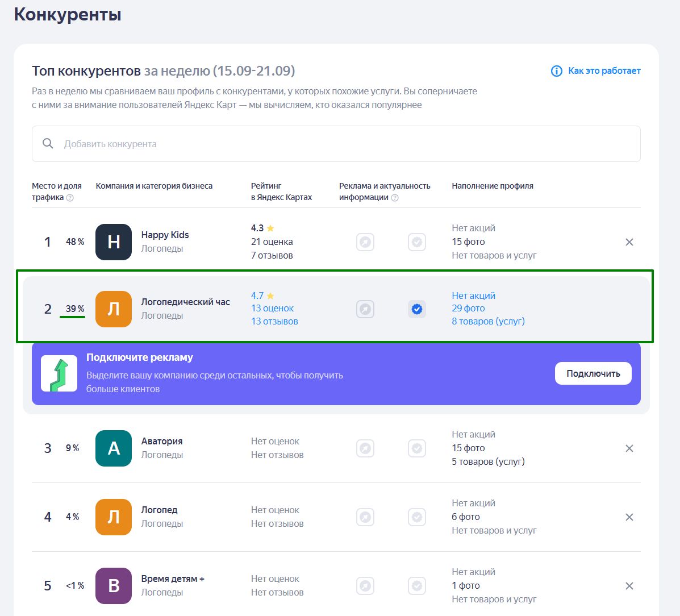The height and width of the screenshot is (616, 680).
Task: Remove Аватория from competitors list
Action: click(629, 448)
